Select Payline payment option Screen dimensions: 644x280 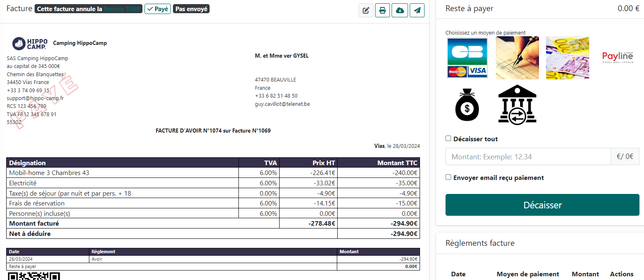pyautogui.click(x=617, y=57)
